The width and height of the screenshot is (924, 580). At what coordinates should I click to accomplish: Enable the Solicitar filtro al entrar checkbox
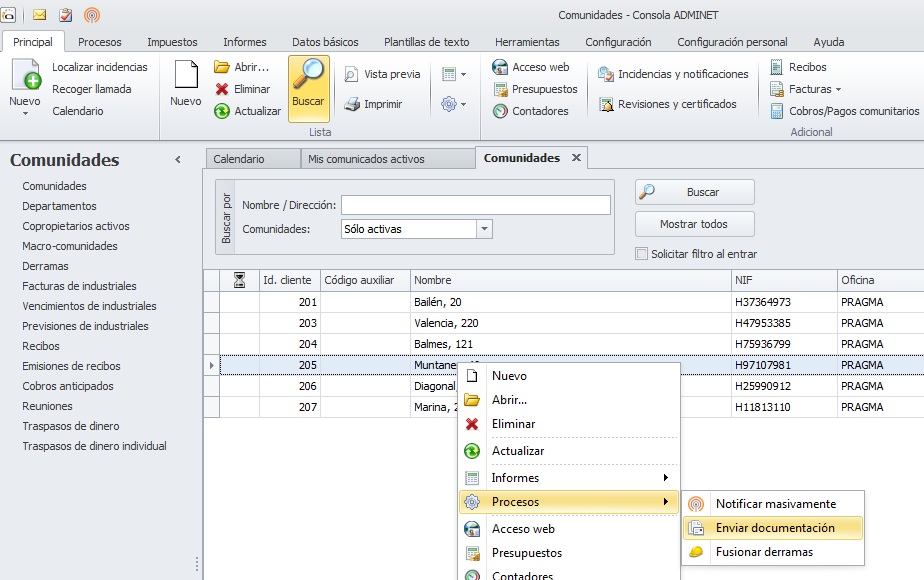coord(642,254)
